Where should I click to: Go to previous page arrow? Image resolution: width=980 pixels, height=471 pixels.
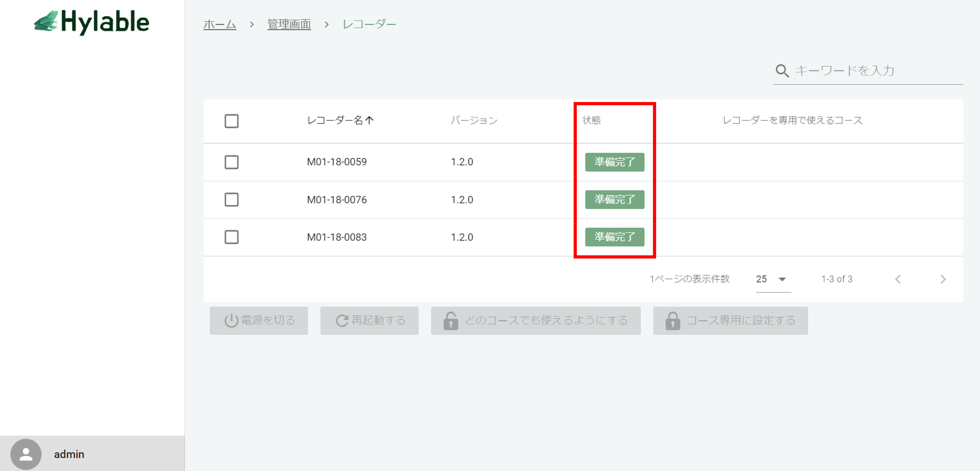898,279
